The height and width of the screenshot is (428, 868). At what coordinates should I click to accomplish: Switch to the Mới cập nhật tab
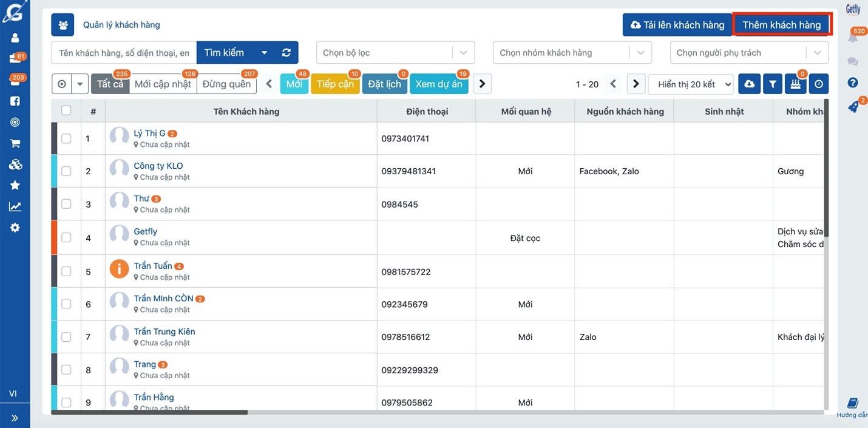[x=163, y=84]
